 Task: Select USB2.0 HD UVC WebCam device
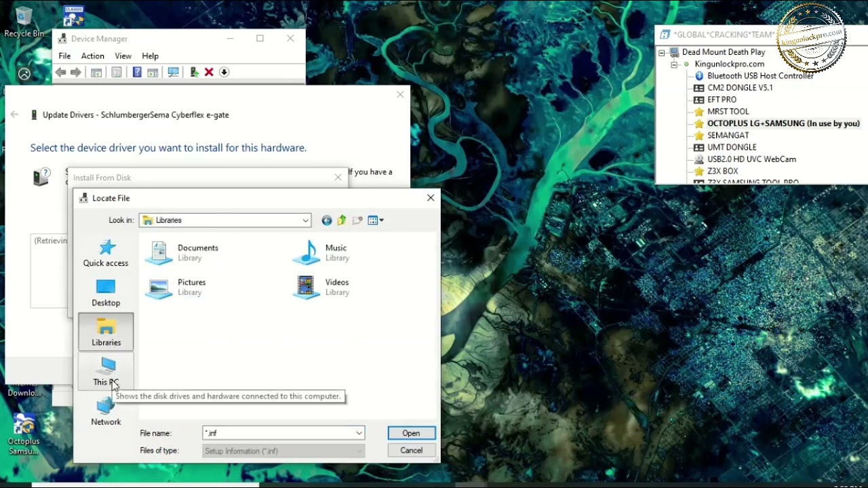click(745, 159)
